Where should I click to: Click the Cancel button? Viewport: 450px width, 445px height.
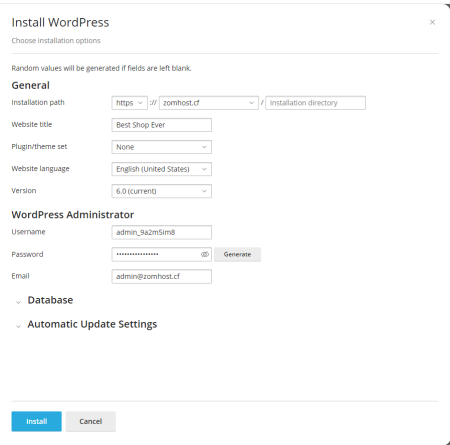tap(91, 421)
